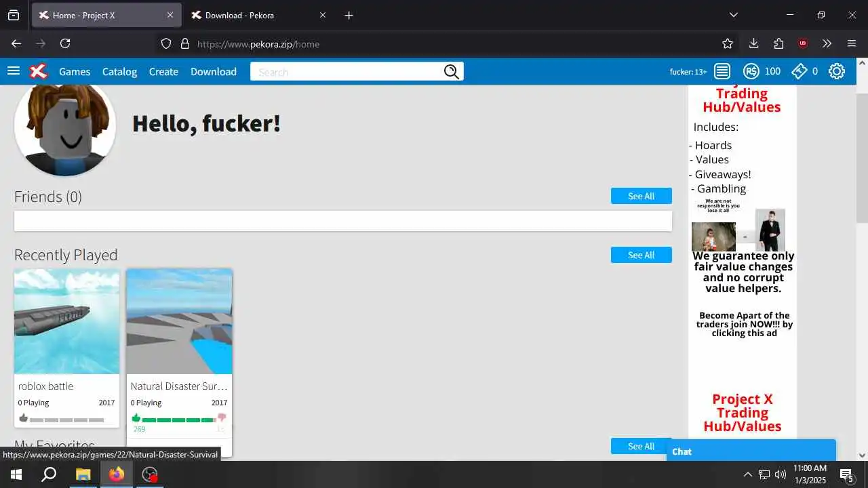868x488 pixels.
Task: Click the 100 Robux balance
Action: click(x=772, y=71)
